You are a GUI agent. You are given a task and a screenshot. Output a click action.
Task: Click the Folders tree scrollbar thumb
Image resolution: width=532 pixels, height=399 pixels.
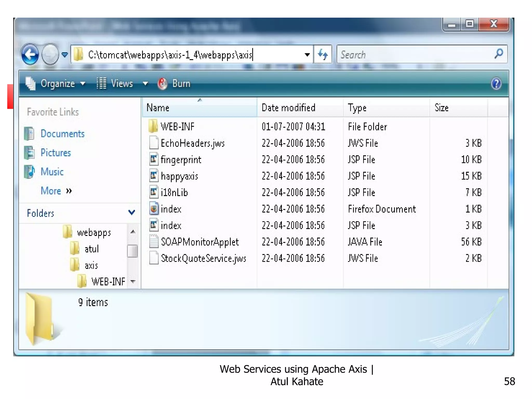[132, 251]
